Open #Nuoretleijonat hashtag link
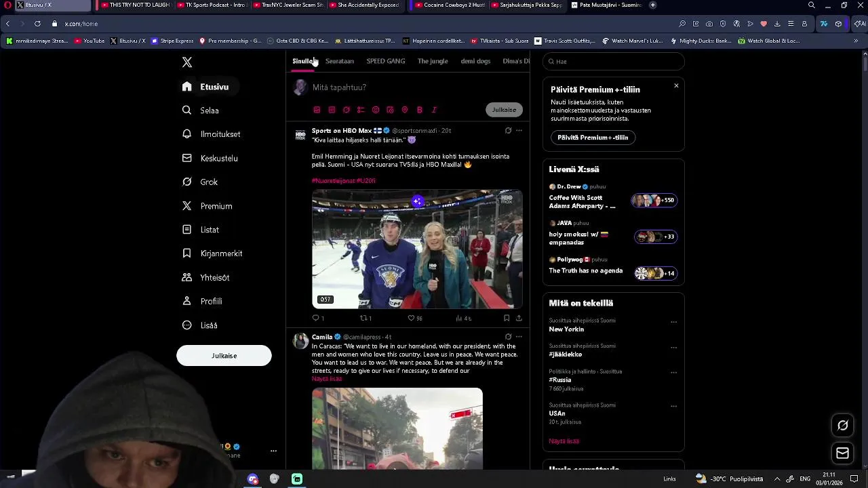The height and width of the screenshot is (488, 868). 333,181
